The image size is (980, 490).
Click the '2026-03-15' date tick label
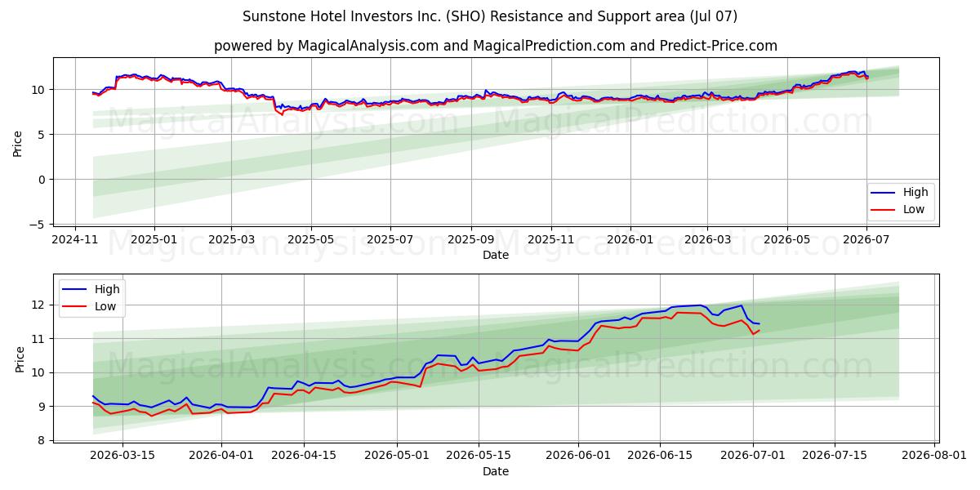click(122, 456)
